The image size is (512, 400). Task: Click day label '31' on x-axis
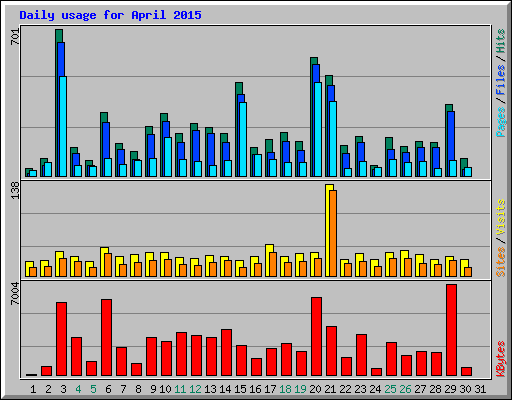click(x=480, y=389)
